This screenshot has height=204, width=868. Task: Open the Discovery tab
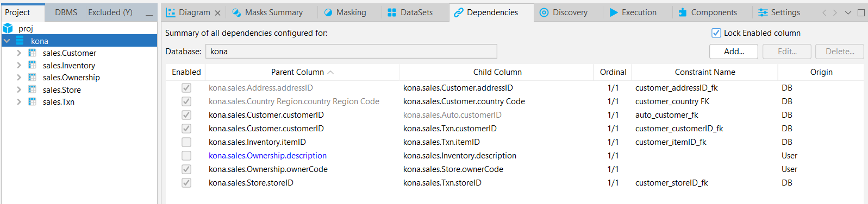pyautogui.click(x=564, y=12)
